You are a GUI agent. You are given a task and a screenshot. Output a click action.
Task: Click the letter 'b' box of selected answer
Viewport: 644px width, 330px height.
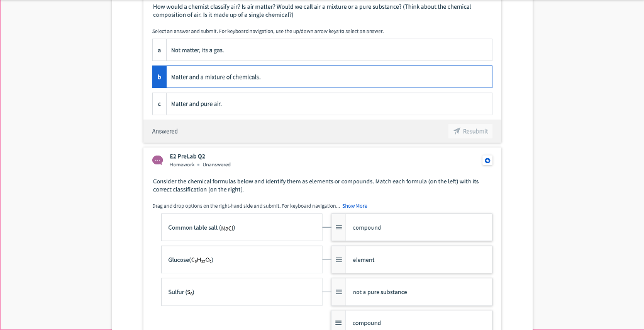coord(159,77)
